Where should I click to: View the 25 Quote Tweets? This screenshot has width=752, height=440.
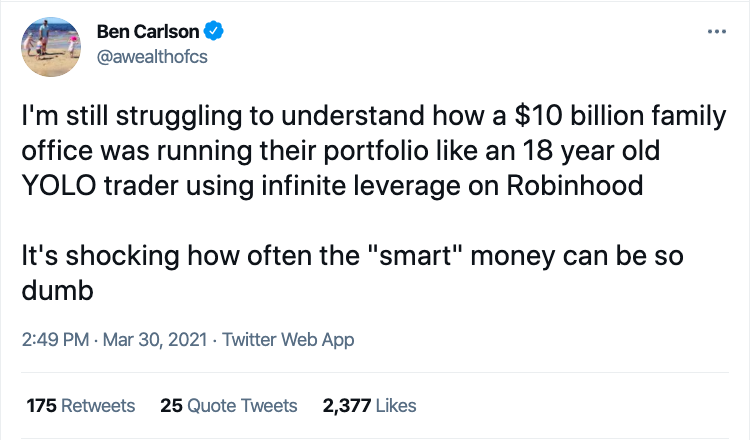click(229, 405)
